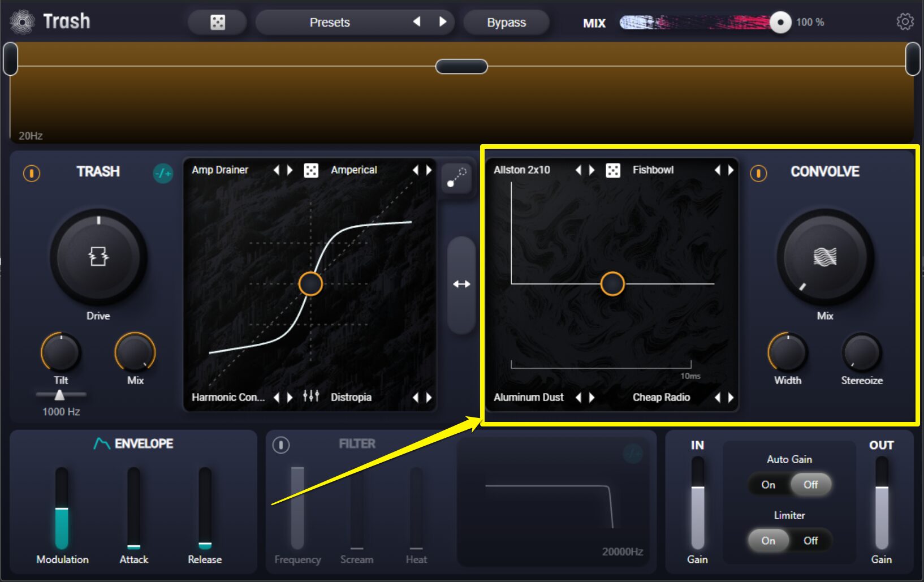The image size is (924, 582).
Task: Select previous preset arrow
Action: pyautogui.click(x=417, y=21)
